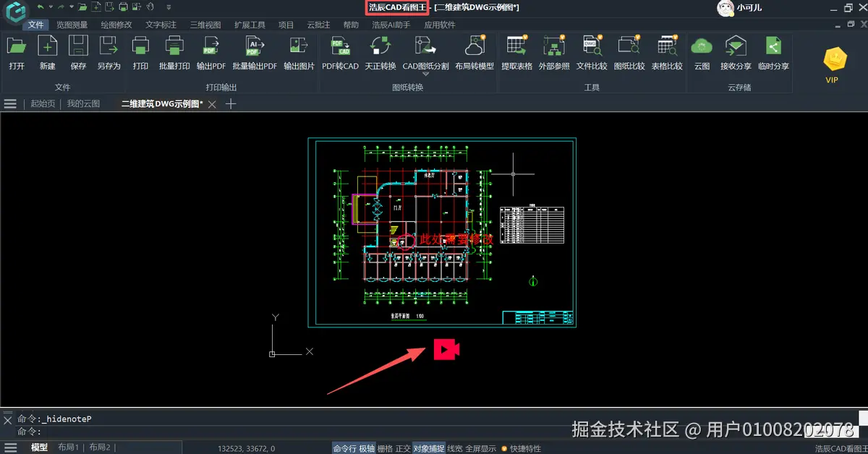Image resolution: width=868 pixels, height=454 pixels.
Task: Start 文件比较 file compare
Action: tap(592, 53)
